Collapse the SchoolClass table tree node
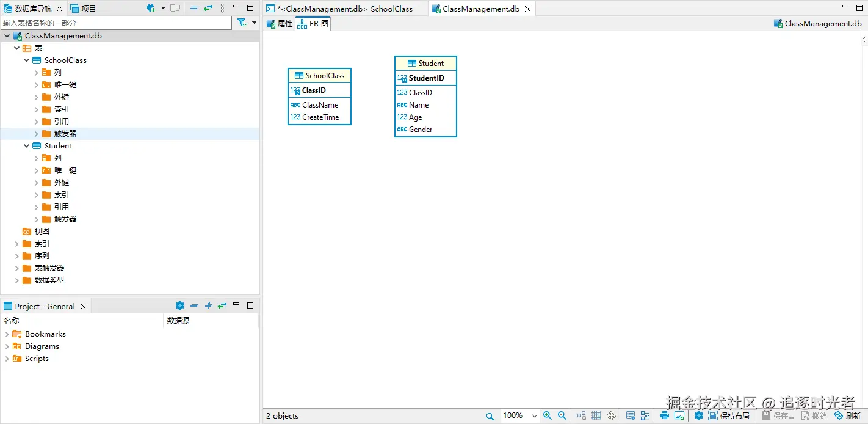Viewport: 868px width, 424px height. [x=26, y=60]
